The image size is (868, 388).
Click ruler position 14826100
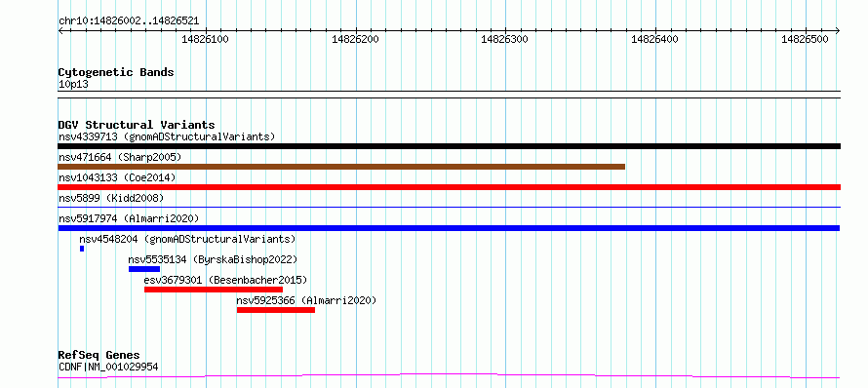click(206, 39)
